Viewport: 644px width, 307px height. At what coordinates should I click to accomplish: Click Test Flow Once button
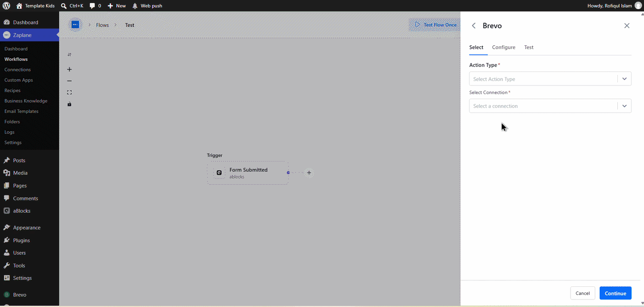(x=435, y=25)
